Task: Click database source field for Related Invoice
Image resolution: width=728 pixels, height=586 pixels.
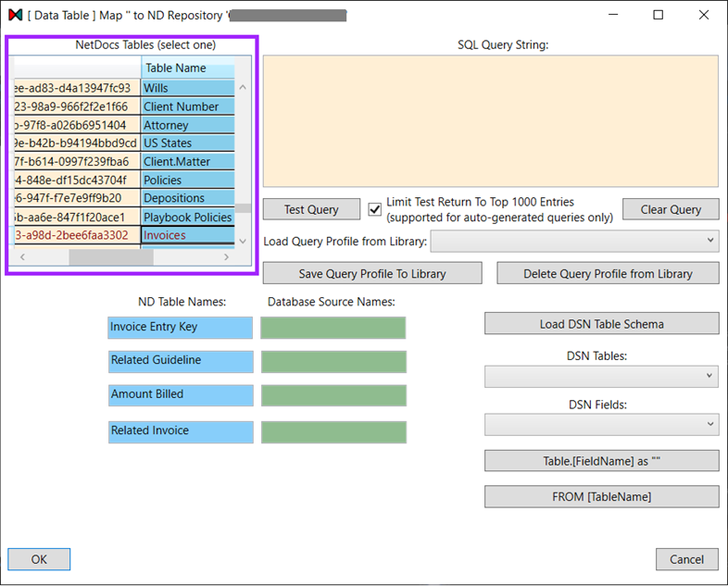Action: click(x=333, y=432)
